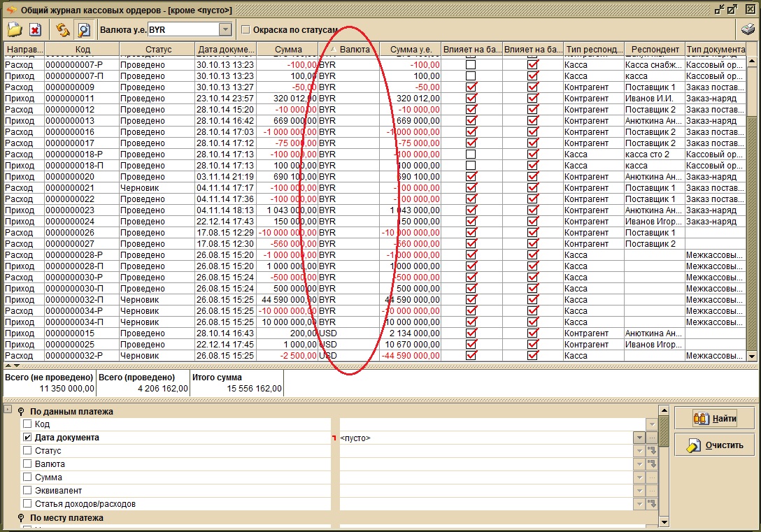761x532 pixels.
Task: Sort by the Статус column header
Action: tap(158, 50)
